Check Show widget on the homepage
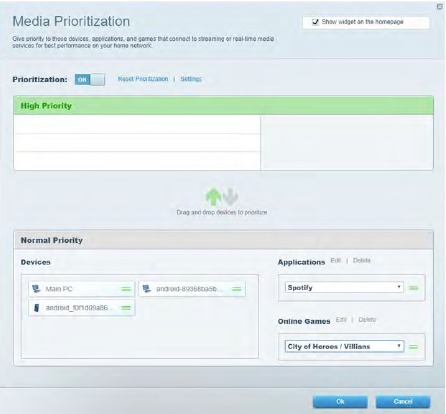This screenshot has width=446, height=414. coord(315,22)
